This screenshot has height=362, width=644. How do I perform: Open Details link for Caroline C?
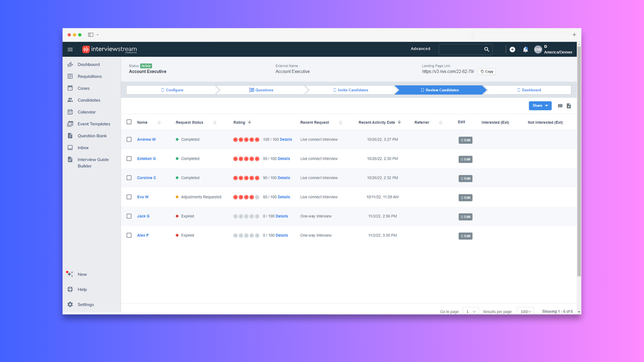pos(283,178)
